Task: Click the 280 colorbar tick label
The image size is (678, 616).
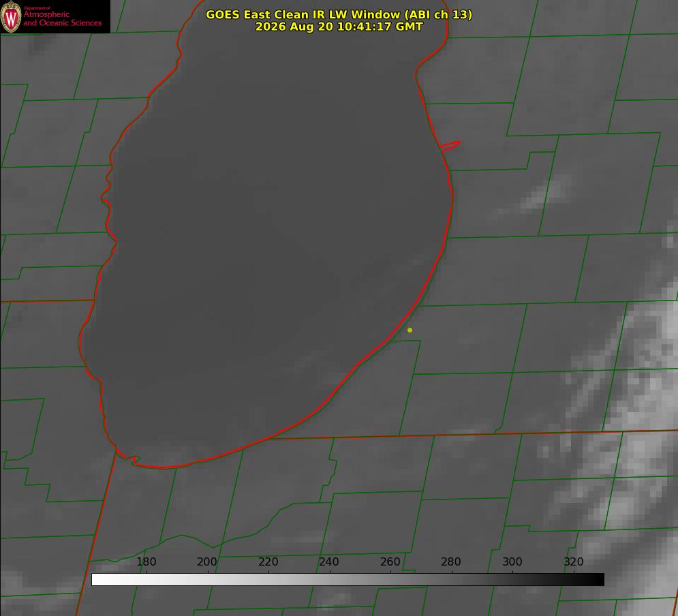Action: pyautogui.click(x=451, y=561)
